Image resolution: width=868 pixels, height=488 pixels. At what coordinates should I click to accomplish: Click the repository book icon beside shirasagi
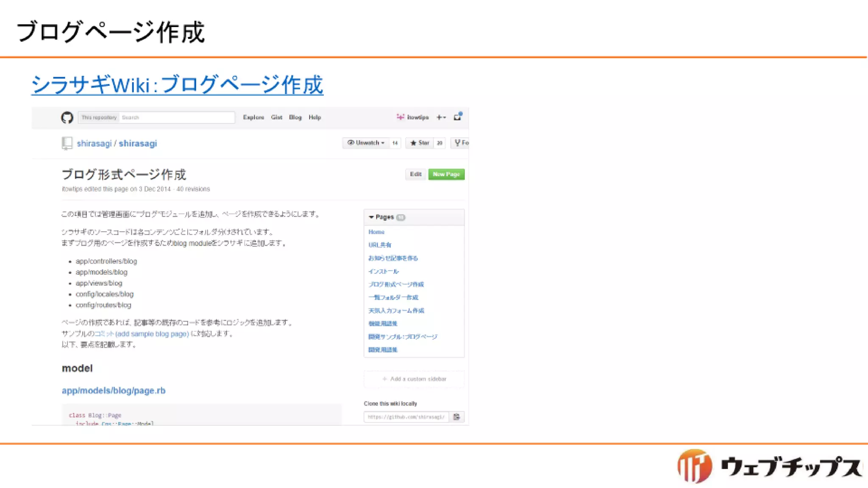pyautogui.click(x=67, y=143)
